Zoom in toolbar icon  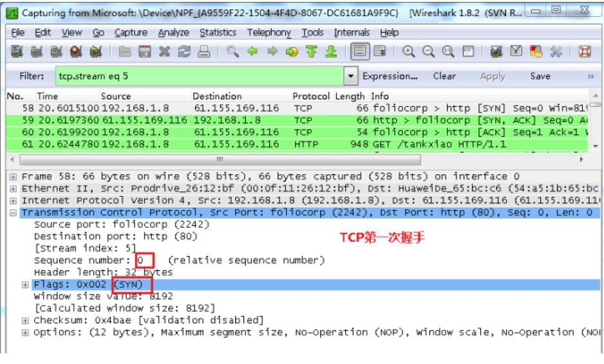[409, 51]
